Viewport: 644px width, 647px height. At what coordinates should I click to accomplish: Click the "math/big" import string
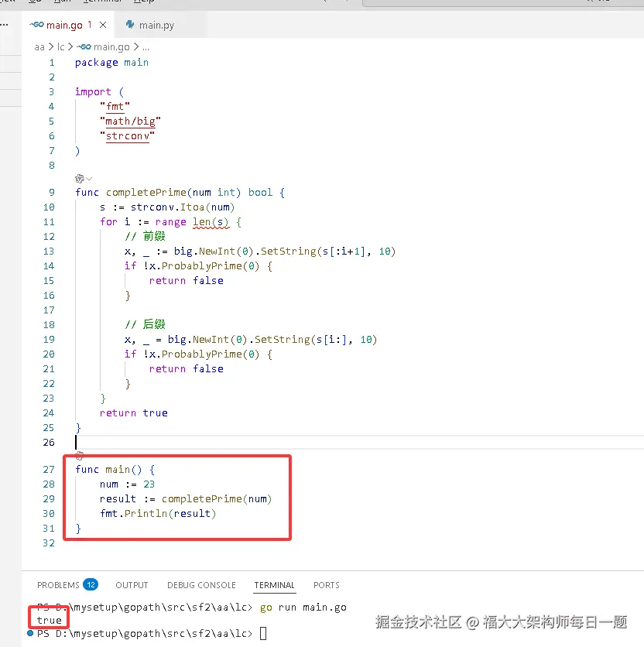click(x=130, y=122)
